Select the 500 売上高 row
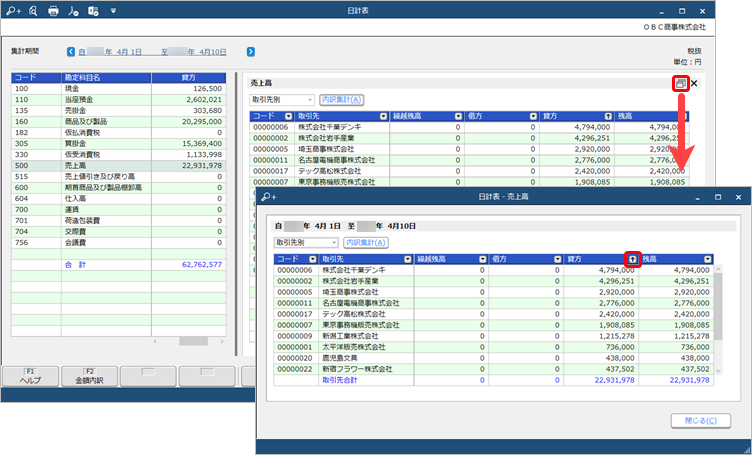The height and width of the screenshot is (455, 752). 118,166
